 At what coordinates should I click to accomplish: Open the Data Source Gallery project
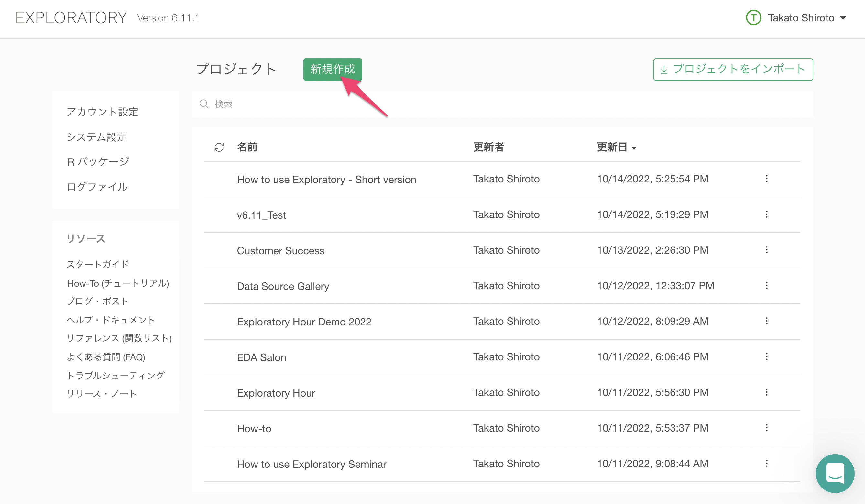click(283, 286)
